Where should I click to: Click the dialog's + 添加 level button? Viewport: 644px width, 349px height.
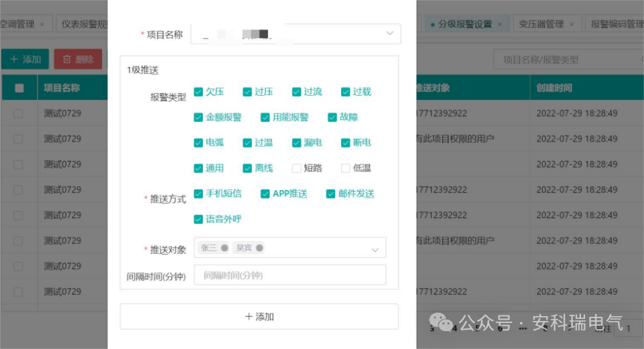click(x=259, y=317)
